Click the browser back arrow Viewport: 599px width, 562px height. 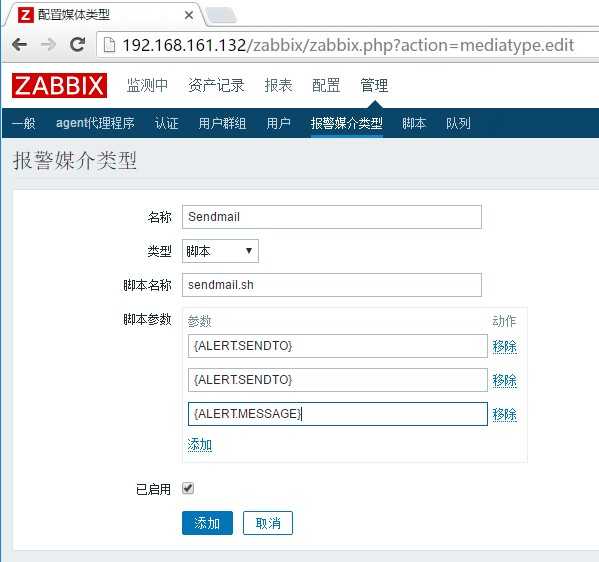(x=19, y=45)
